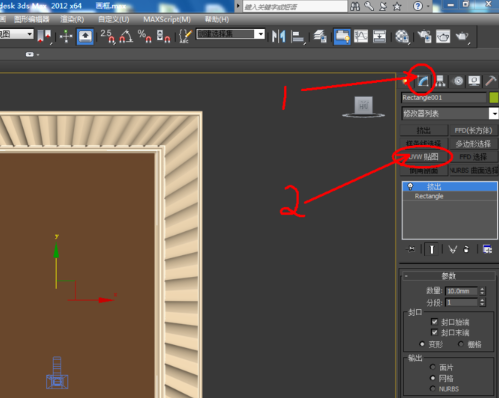Select the 栅格 radio option
Viewport: 499px width, 398px height.
[461, 344]
